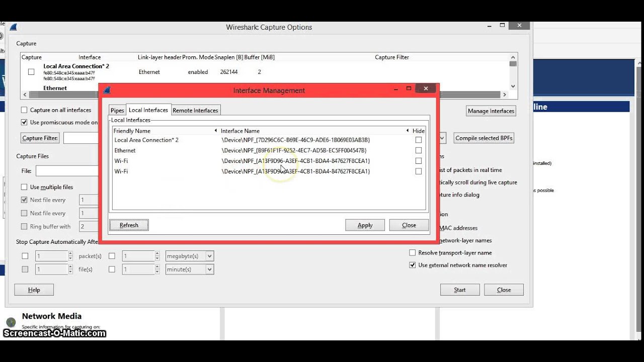
Task: Click the Capture Filter text field
Action: pyautogui.click(x=81, y=138)
